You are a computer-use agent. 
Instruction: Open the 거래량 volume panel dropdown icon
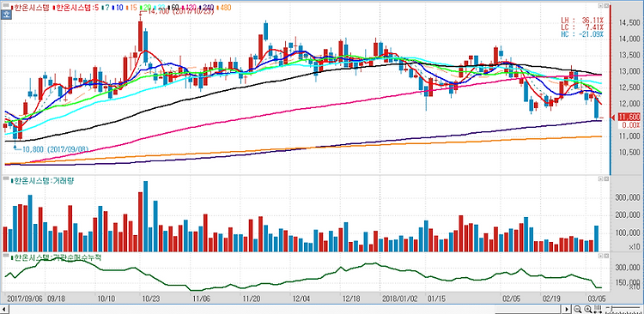599,178
